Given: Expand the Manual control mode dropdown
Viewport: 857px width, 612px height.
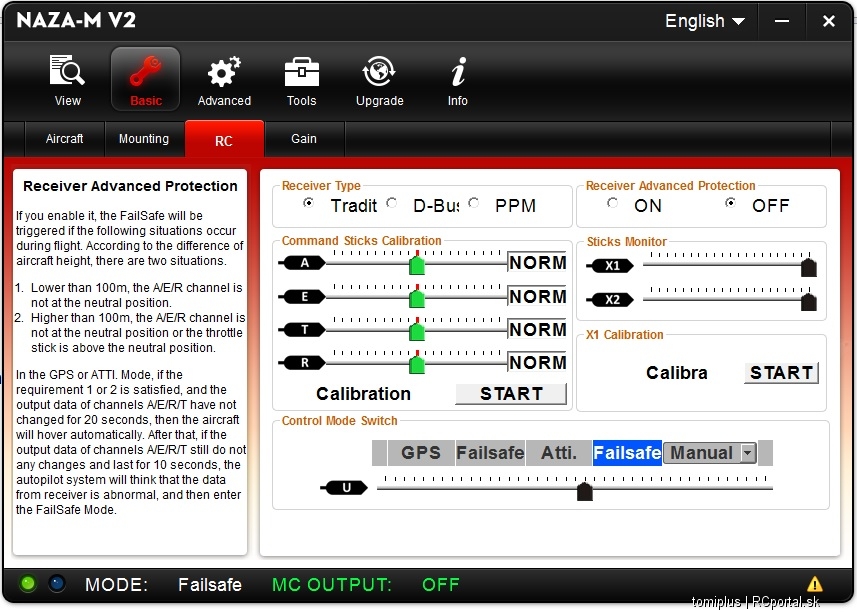Looking at the screenshot, I should coord(748,453).
